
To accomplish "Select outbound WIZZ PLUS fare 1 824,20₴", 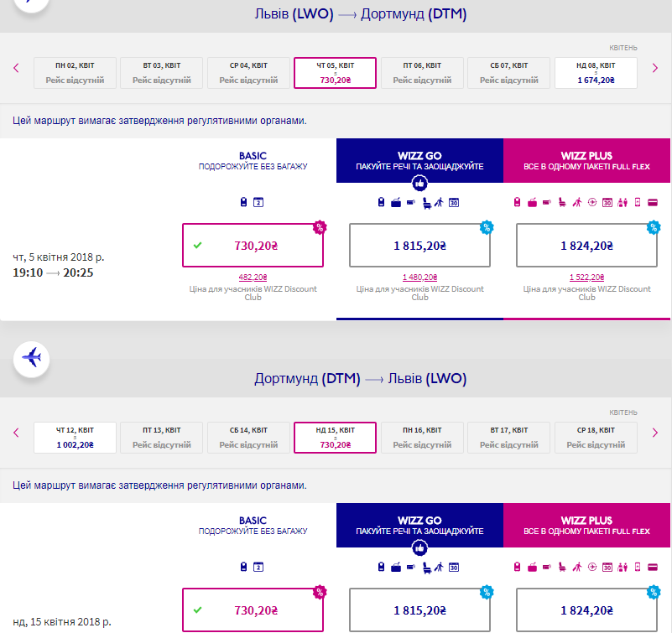I will [x=586, y=246].
